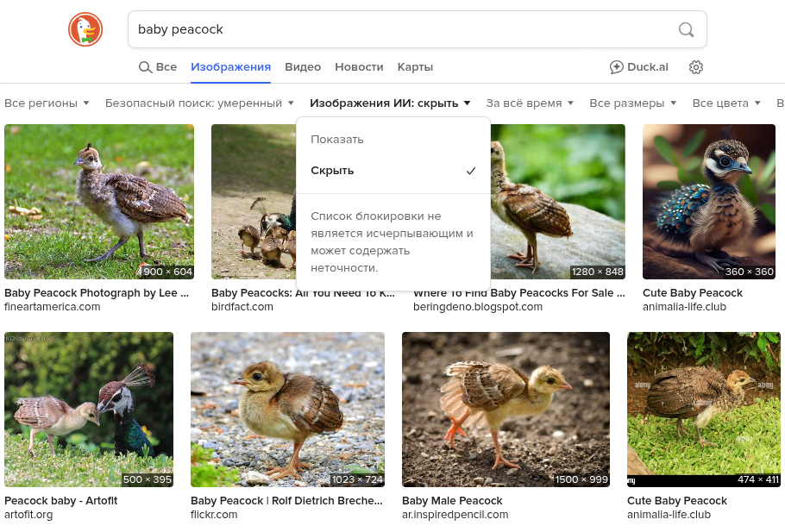Click the search magnifier icon button

pyautogui.click(x=686, y=30)
